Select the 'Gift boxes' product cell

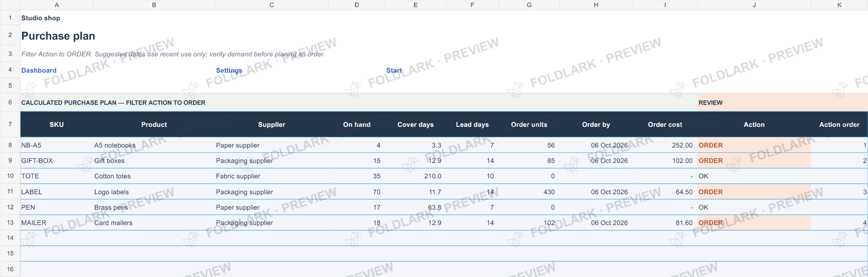[154, 161]
